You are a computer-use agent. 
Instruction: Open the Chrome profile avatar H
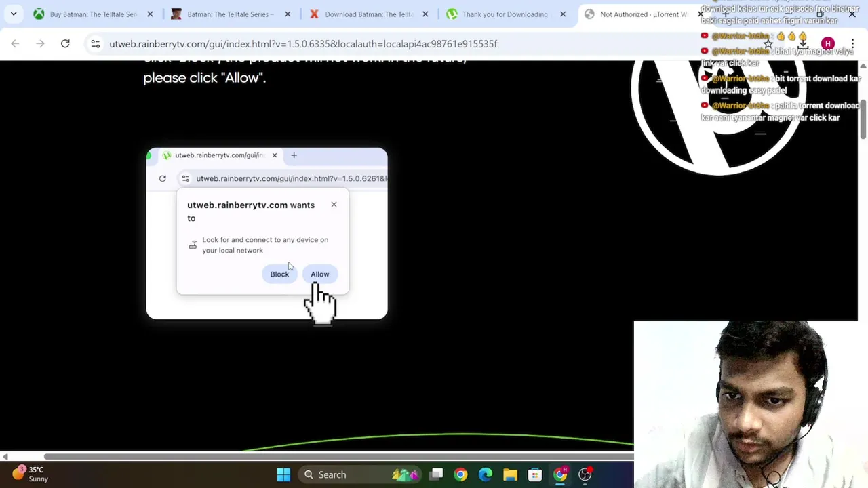tap(827, 44)
